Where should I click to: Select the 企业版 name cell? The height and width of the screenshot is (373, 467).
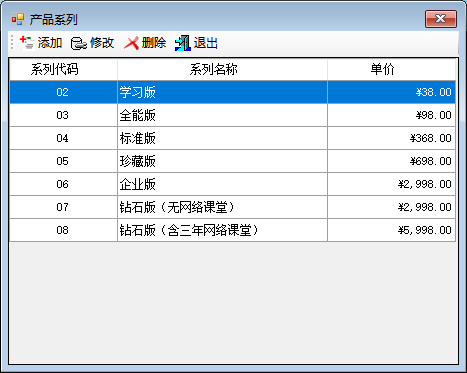[x=222, y=184]
